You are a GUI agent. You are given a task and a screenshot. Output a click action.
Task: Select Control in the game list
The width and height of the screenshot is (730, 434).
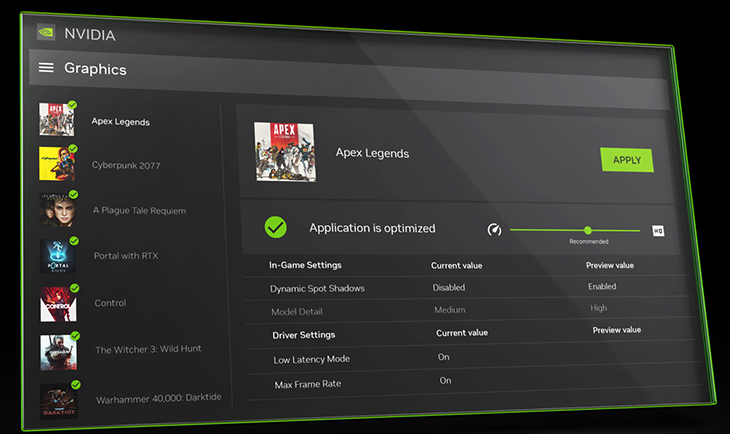(x=110, y=303)
